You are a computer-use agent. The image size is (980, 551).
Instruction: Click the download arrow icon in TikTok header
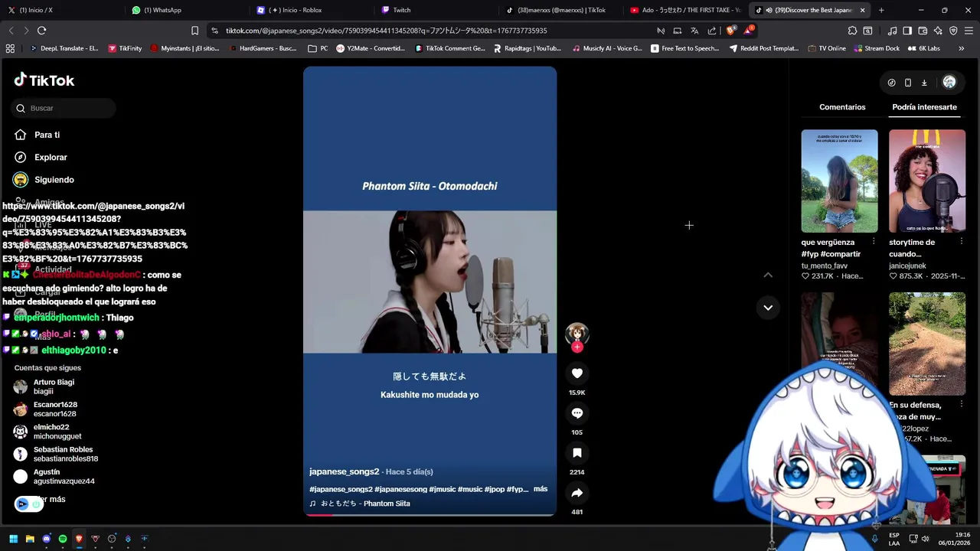(924, 83)
